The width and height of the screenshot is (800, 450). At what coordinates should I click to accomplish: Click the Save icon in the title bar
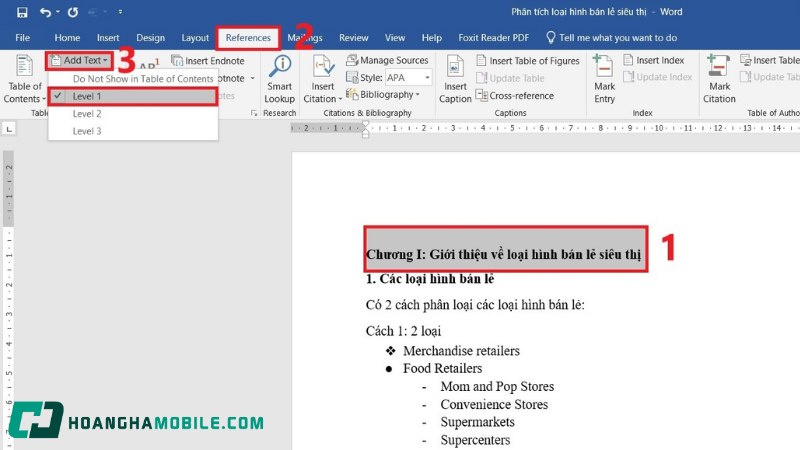[21, 13]
